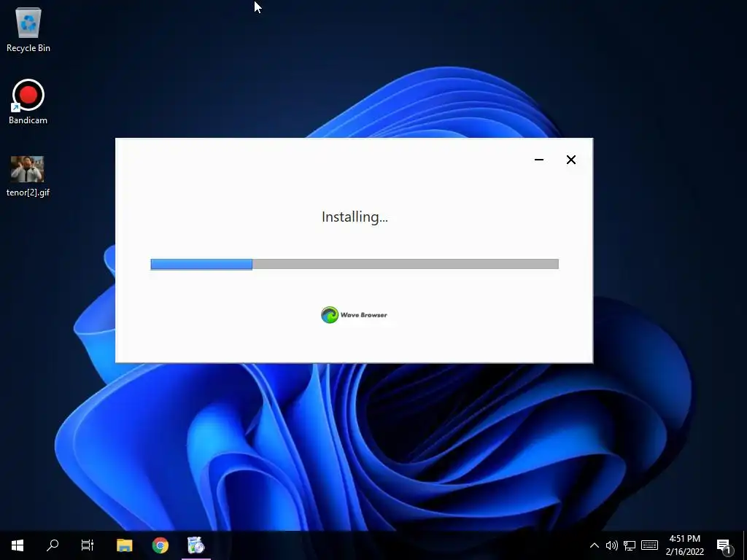The image size is (747, 560).
Task: Open the Windows Start menu
Action: [18, 545]
